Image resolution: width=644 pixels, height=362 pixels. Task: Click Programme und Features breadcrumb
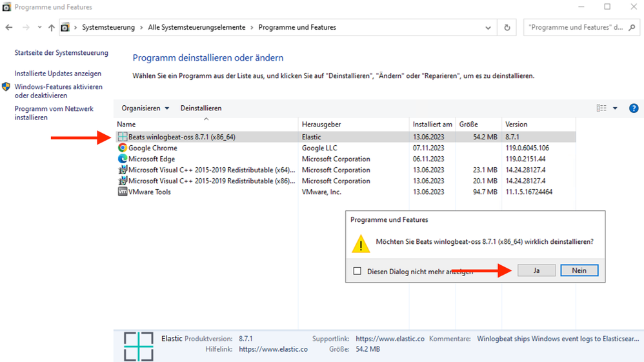(297, 28)
